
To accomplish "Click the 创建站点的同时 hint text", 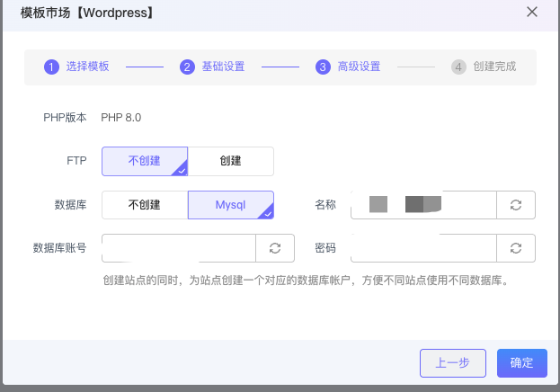I will (x=306, y=281).
